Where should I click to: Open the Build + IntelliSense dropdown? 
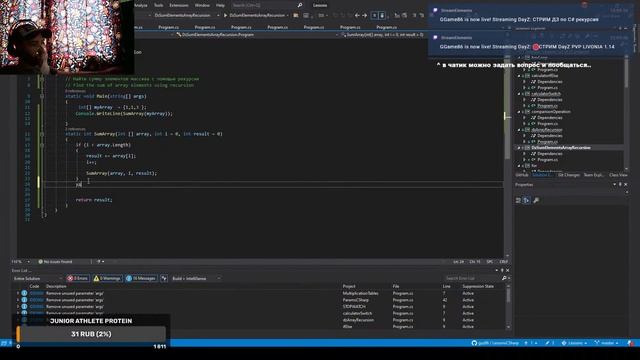(x=196, y=278)
